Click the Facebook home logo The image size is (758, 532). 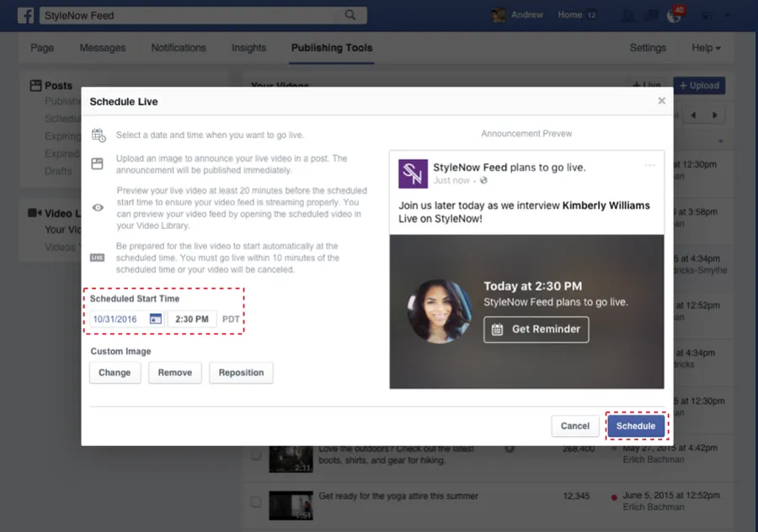(x=25, y=15)
